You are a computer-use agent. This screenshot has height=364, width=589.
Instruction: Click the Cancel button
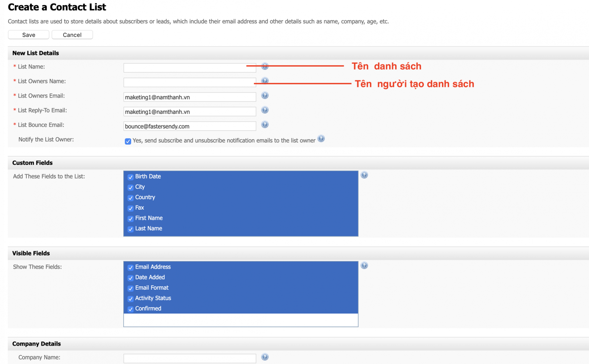(72, 35)
